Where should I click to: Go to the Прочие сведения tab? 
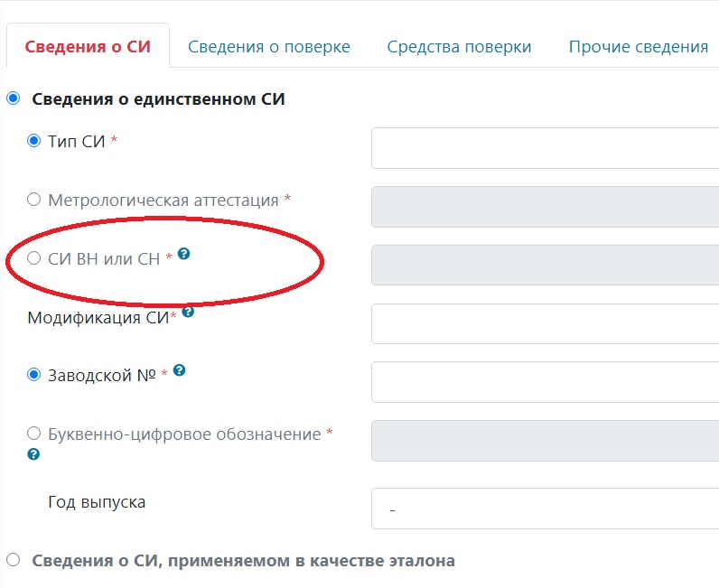click(638, 47)
